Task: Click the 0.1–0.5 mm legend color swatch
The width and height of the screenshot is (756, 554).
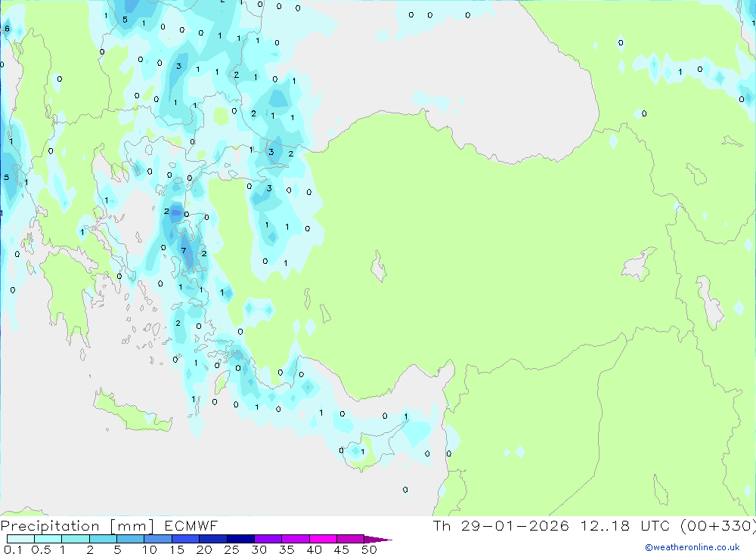Action: click(x=20, y=539)
